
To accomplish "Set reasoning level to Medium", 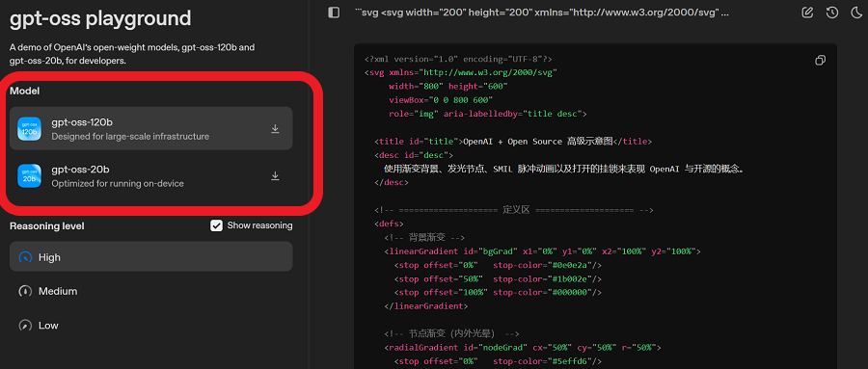I will click(151, 291).
